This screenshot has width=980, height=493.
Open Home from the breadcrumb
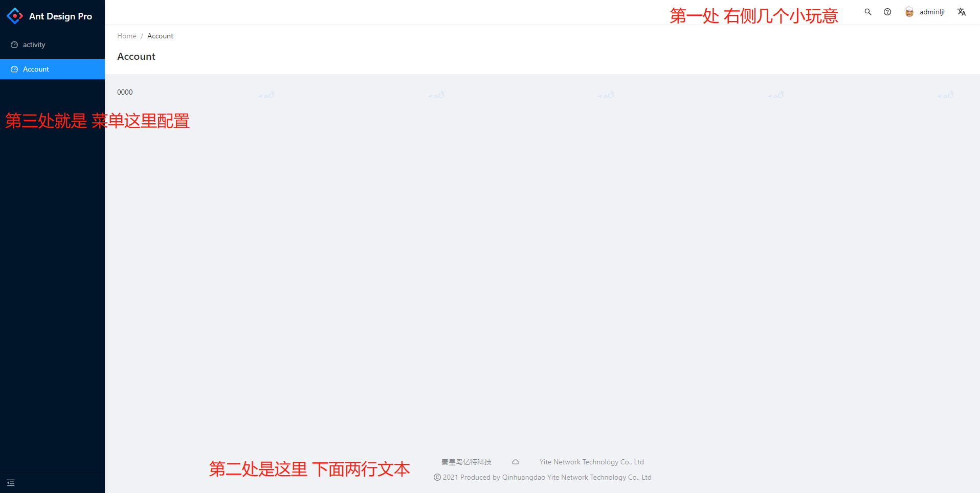(x=126, y=36)
